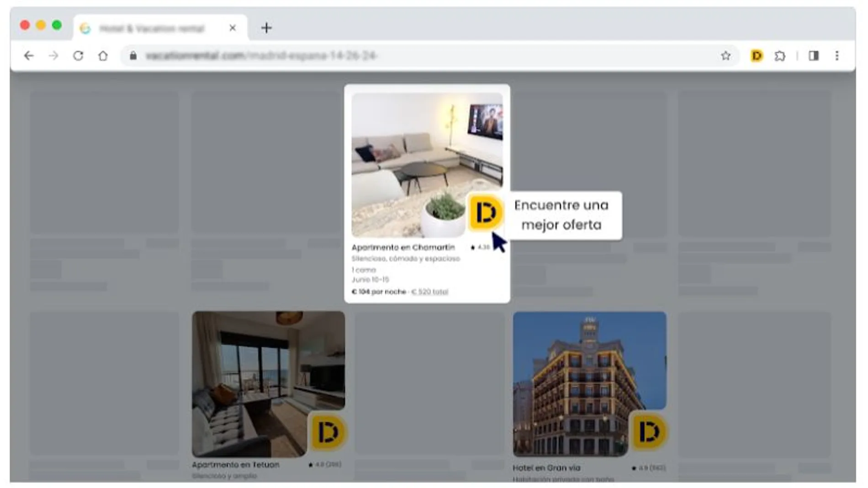Click the macOS yellow minimize window button
868x488 pixels.
(41, 25)
